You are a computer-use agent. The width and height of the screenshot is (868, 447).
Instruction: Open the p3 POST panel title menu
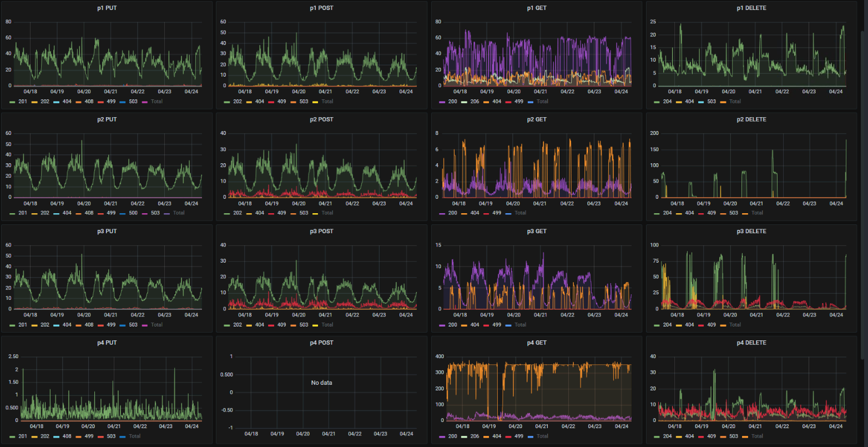321,231
